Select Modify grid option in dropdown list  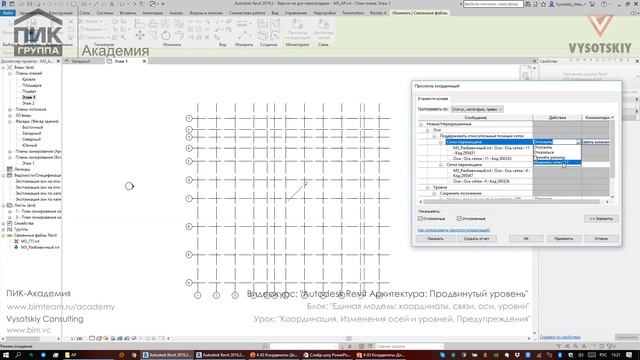557,162
